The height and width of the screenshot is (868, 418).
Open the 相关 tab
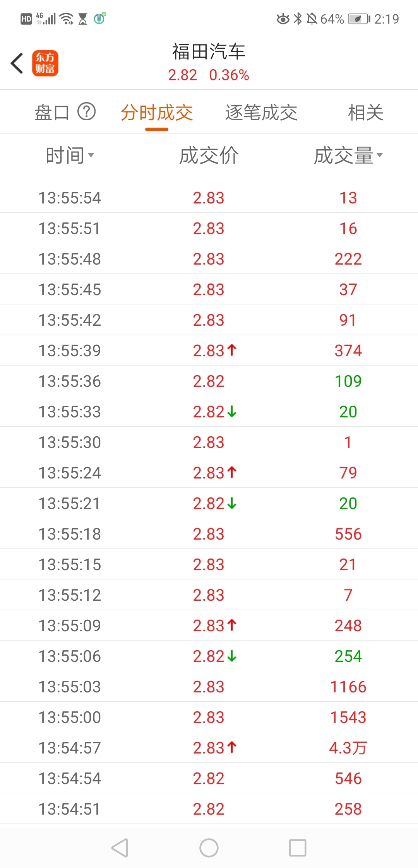[x=366, y=113]
